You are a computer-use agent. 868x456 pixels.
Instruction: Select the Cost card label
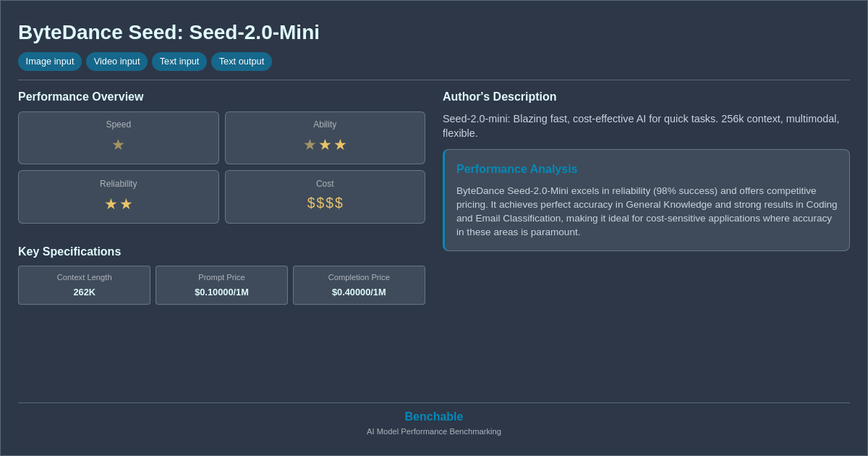pos(325,184)
